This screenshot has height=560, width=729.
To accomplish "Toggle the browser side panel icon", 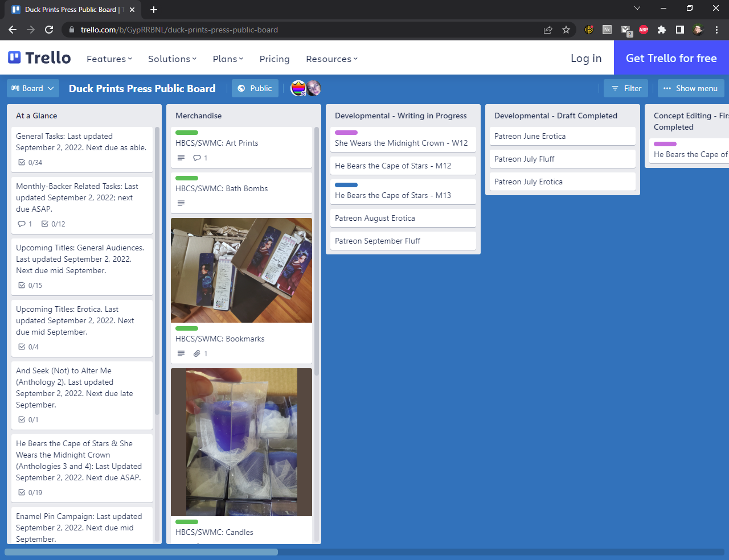I will click(680, 30).
